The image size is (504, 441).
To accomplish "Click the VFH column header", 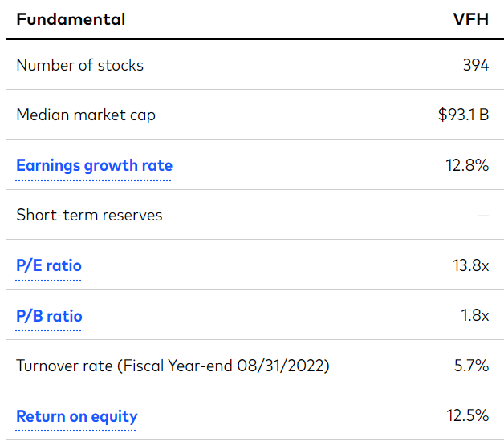I will point(470,20).
